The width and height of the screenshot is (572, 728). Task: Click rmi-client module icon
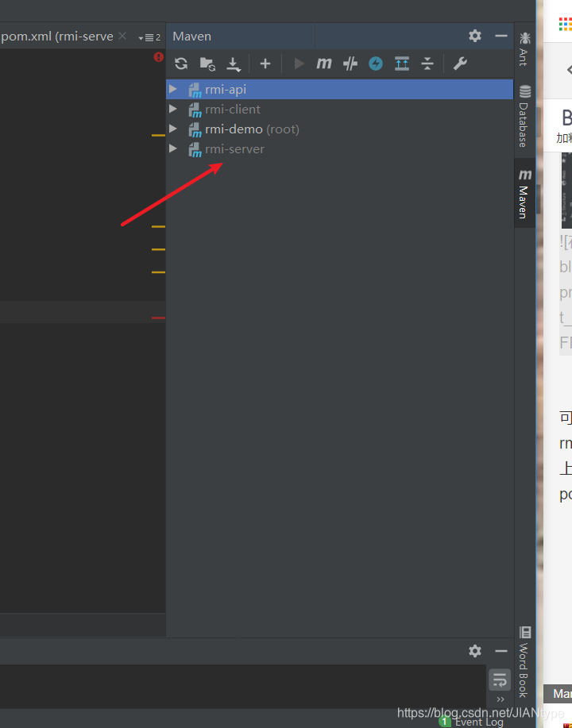[x=195, y=110]
